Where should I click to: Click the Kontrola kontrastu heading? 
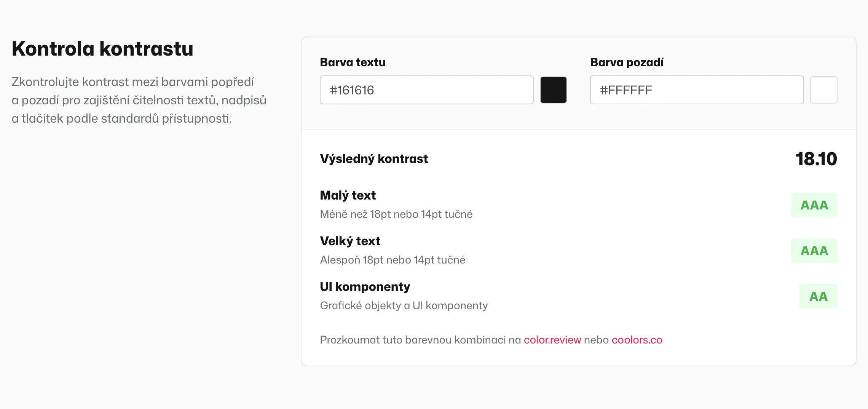tap(102, 49)
